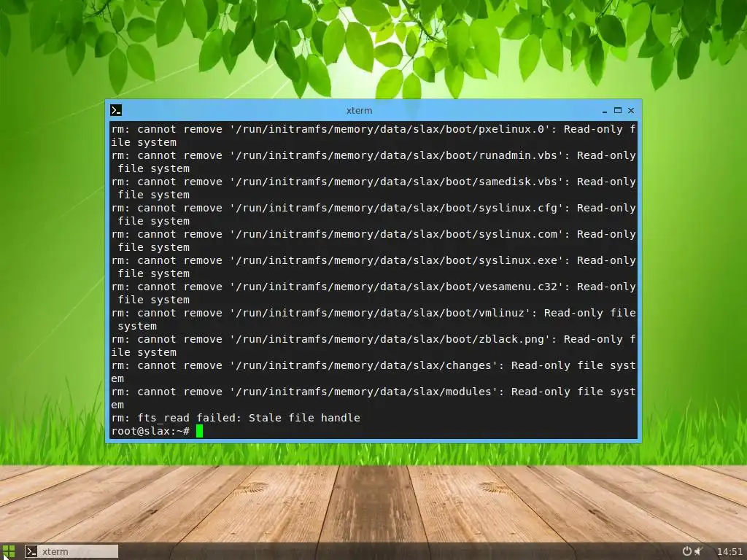
Task: Close the xterm window
Action: (631, 111)
